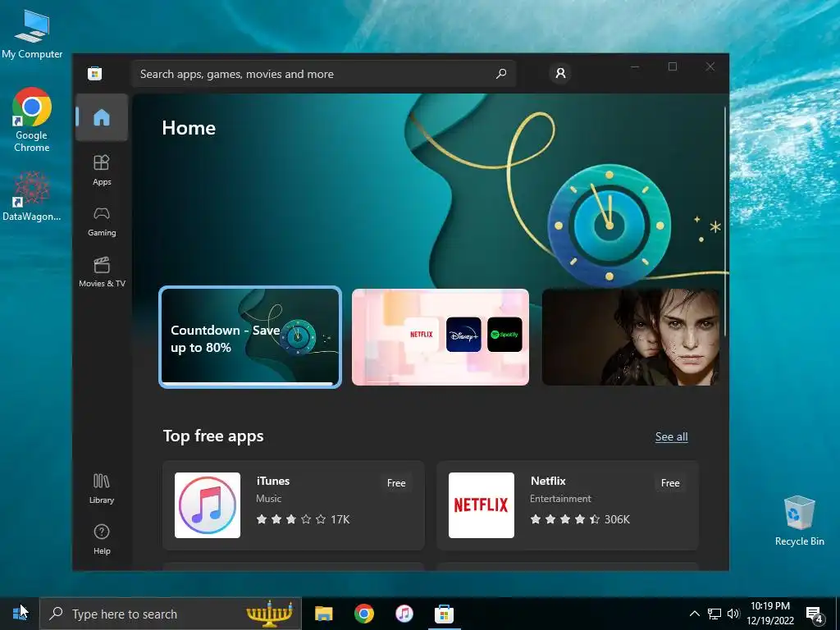Click the Top free apps heading
This screenshot has width=840, height=630.
pyautogui.click(x=213, y=436)
